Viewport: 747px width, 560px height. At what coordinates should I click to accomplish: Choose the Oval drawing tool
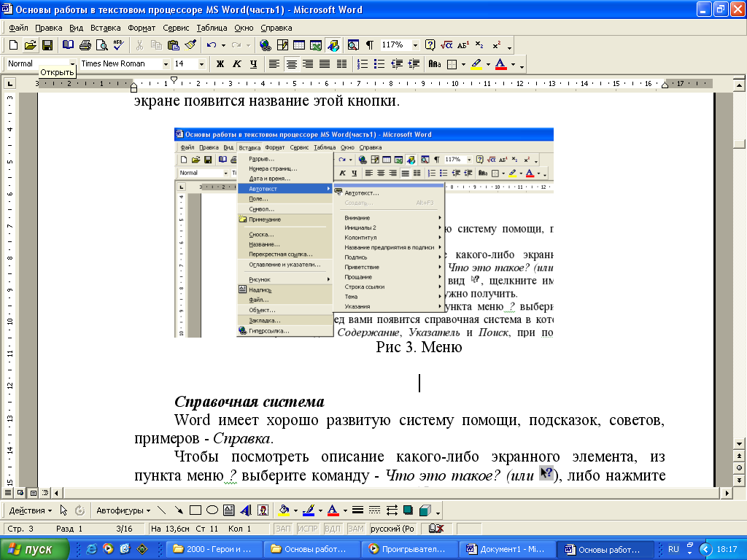tap(212, 510)
